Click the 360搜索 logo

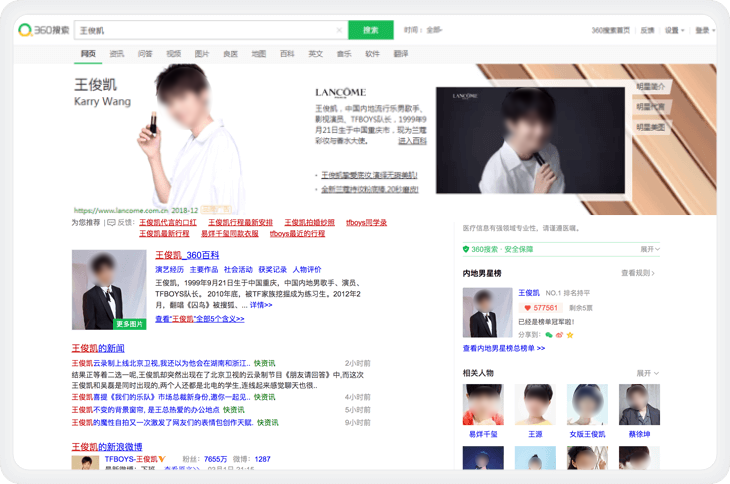tap(43, 30)
